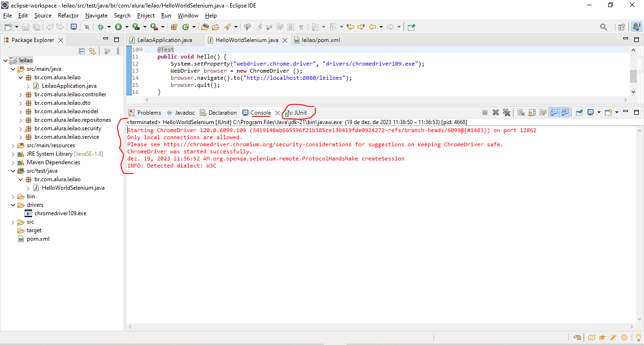This screenshot has height=345, width=644.
Task: Click the New Java Class icon
Action: [x=186, y=27]
